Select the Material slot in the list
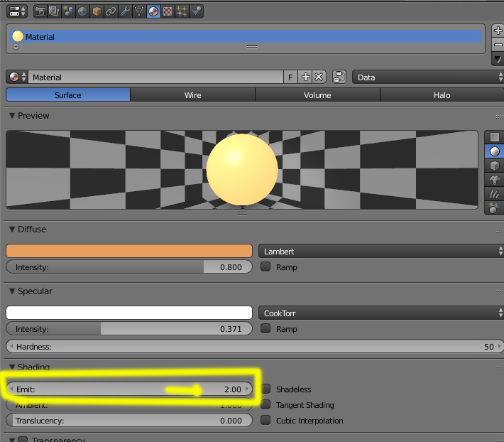Screen dimensions: 504x442 pyautogui.click(x=246, y=37)
